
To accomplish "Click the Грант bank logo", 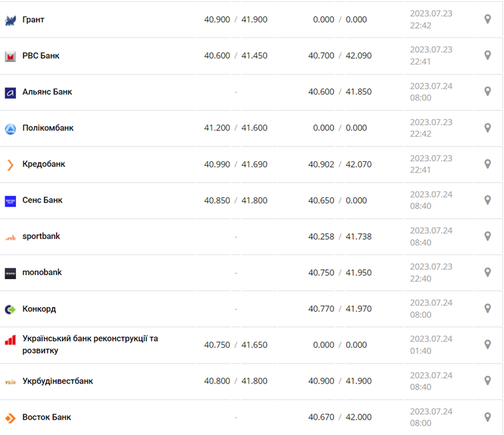I will 10,21.
